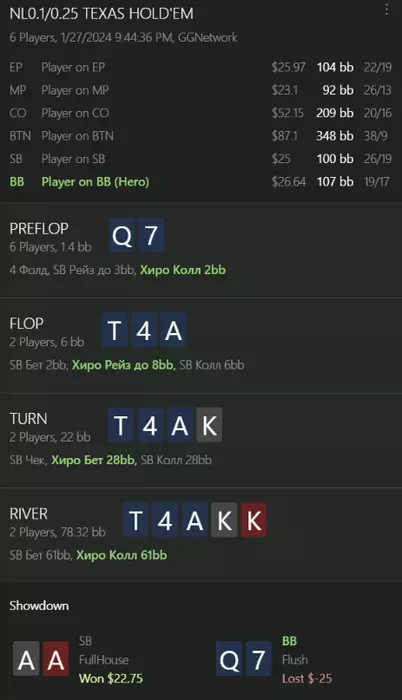Select the Player on BB (Hero) row
Viewport: 402px width, 700px height.
pos(201,182)
